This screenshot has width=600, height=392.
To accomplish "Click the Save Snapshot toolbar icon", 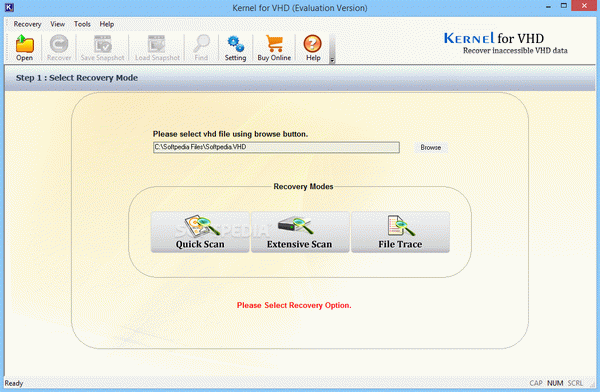I will [103, 48].
